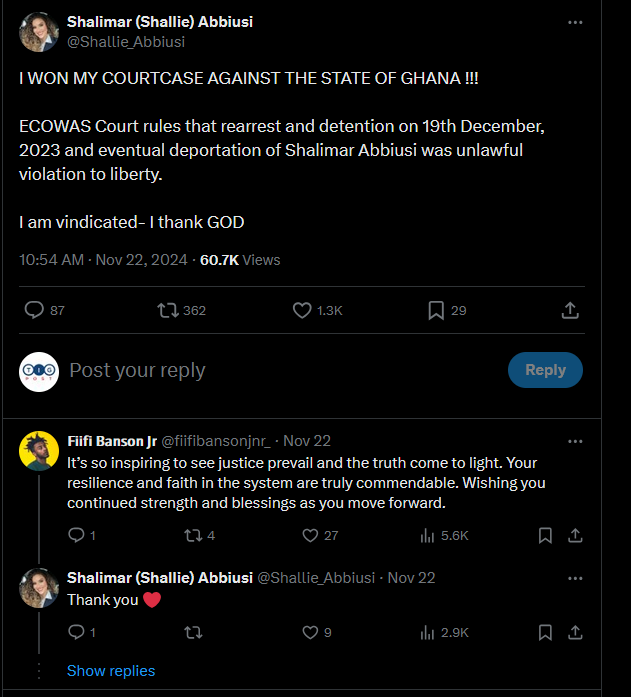View analytics for Fiifi's reply with 5.6K views
631x697 pixels.
428,535
